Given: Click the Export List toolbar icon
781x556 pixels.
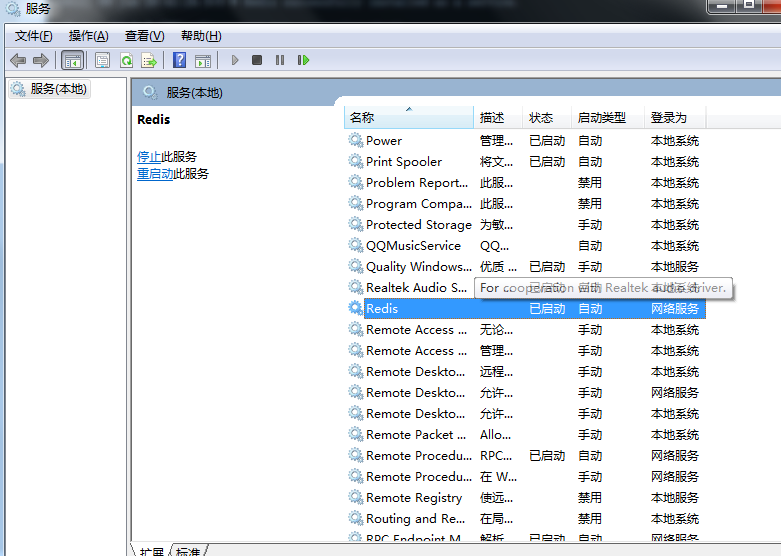Looking at the screenshot, I should coord(149,61).
